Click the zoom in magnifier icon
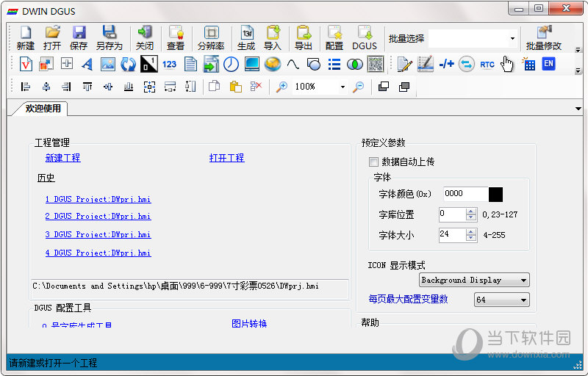 pos(282,87)
